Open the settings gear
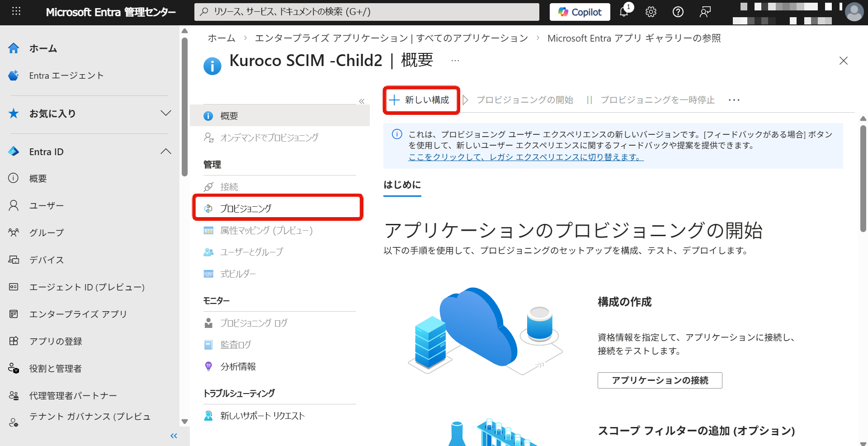Viewport: 868px width, 446px height. tap(651, 12)
